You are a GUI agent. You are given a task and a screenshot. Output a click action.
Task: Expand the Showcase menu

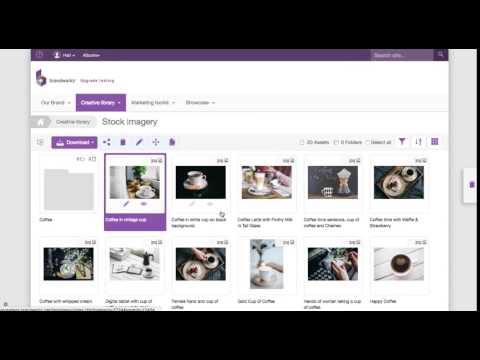[x=200, y=103]
